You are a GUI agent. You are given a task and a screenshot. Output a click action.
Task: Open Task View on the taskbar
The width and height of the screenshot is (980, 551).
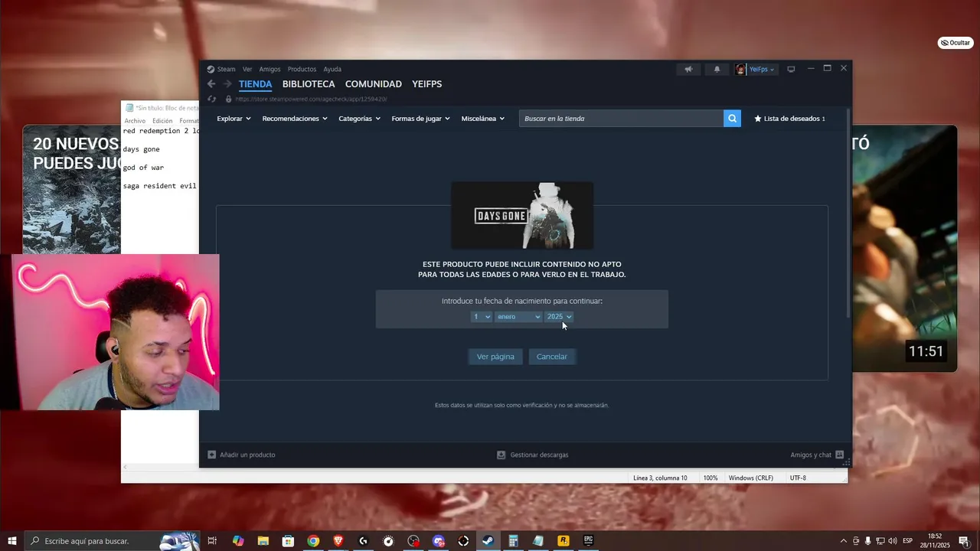[212, 541]
